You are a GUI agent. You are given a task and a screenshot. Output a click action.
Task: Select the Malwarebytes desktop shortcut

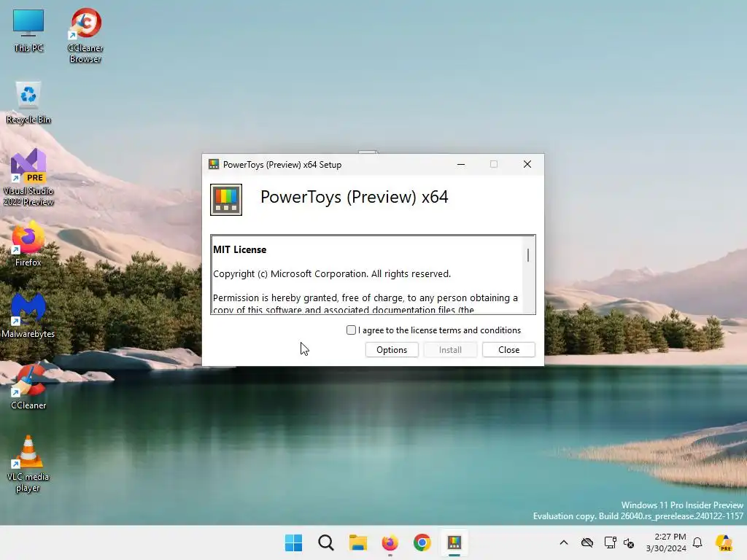click(28, 315)
